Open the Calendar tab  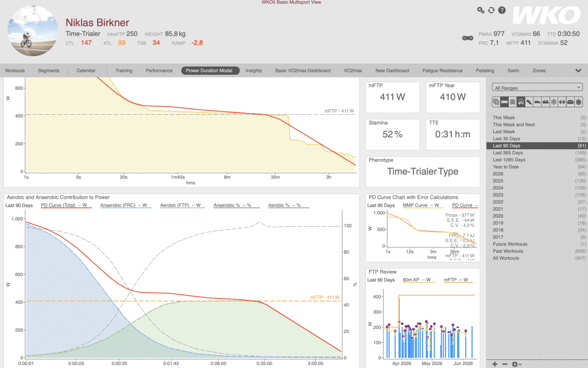[86, 71]
